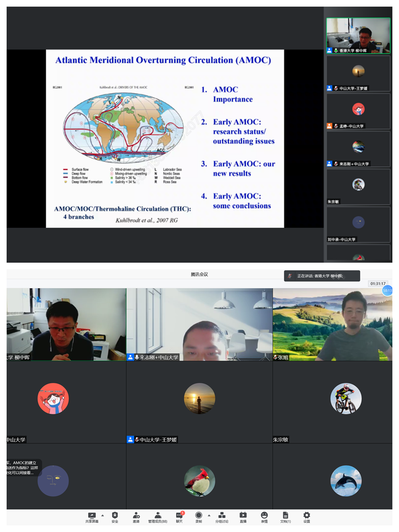Open the Emoji reactions (表情) icon
Image resolution: width=399 pixels, height=532 pixels.
(264, 516)
